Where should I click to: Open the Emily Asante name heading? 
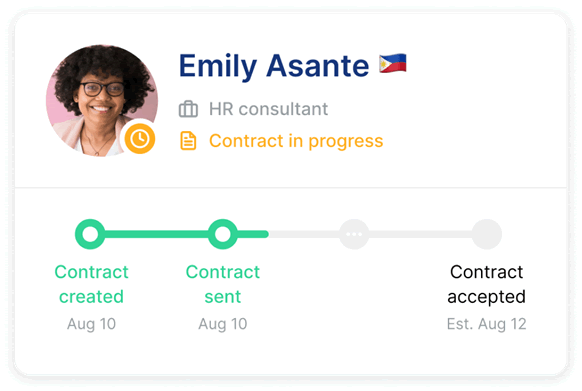pyautogui.click(x=274, y=66)
